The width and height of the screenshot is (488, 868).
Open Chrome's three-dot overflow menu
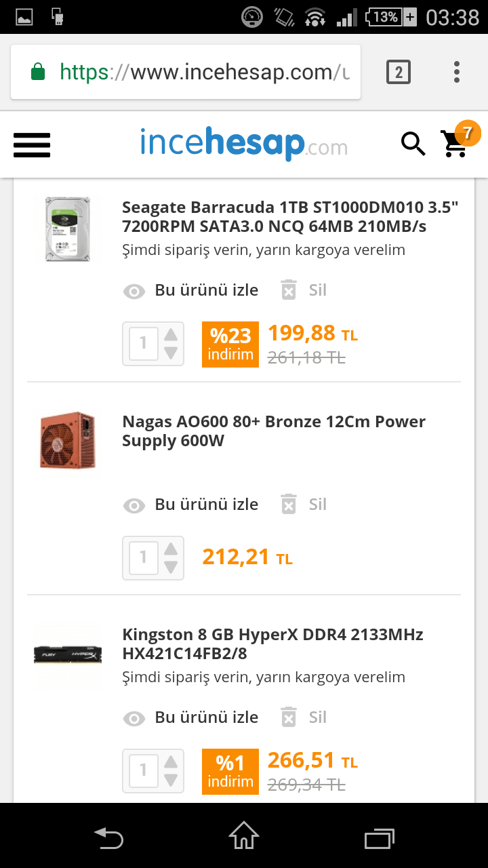point(457,72)
